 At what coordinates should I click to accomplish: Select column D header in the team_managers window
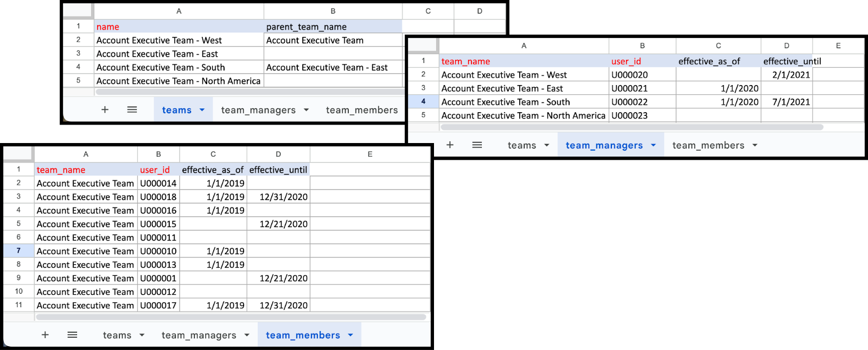click(x=787, y=46)
